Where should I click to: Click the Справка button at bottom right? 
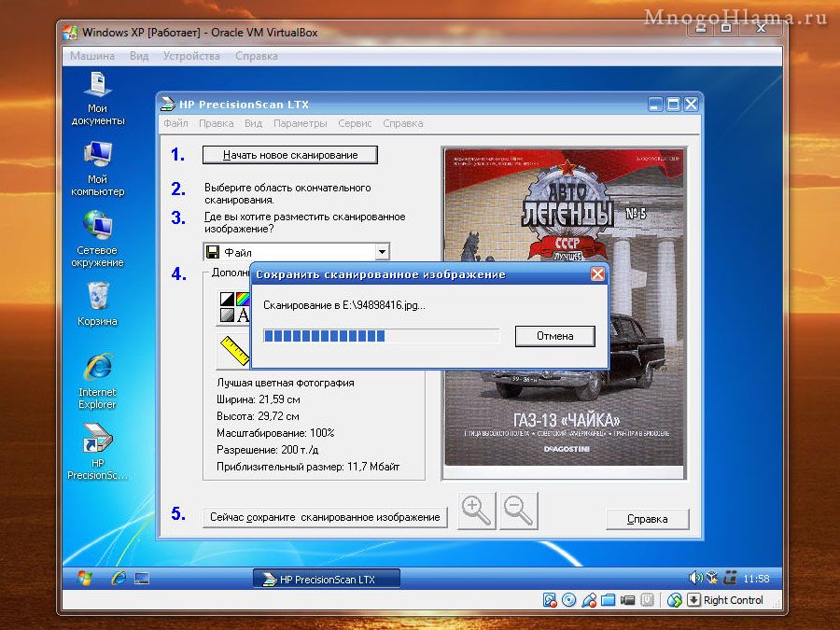pyautogui.click(x=647, y=519)
